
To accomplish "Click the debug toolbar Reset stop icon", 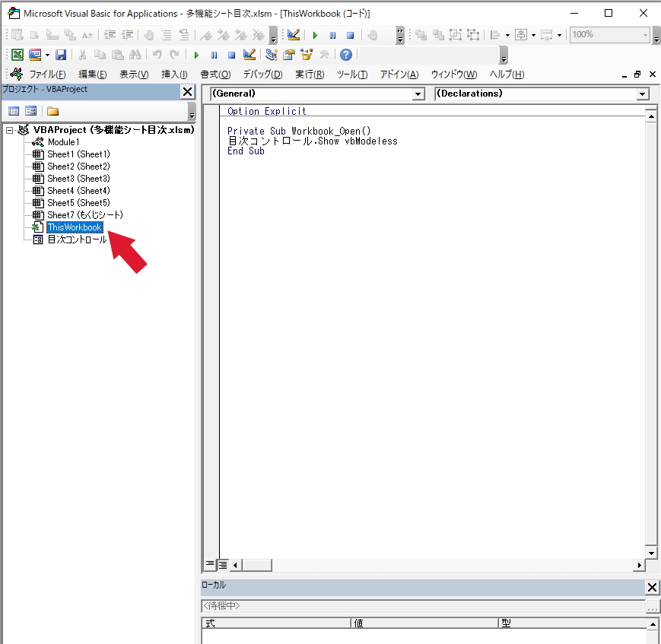I will click(x=351, y=36).
